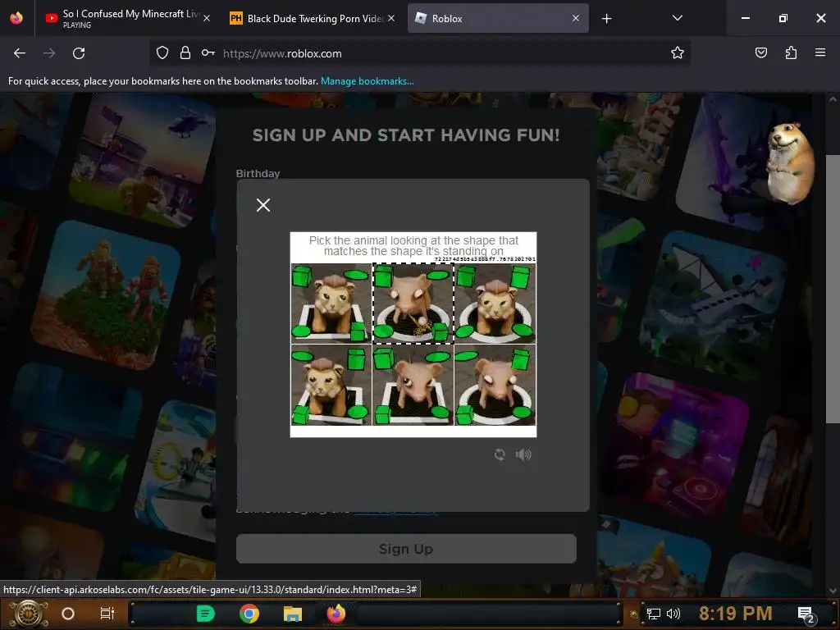
Task: Switch to the YouTube Minecraft tab
Action: [x=126, y=18]
